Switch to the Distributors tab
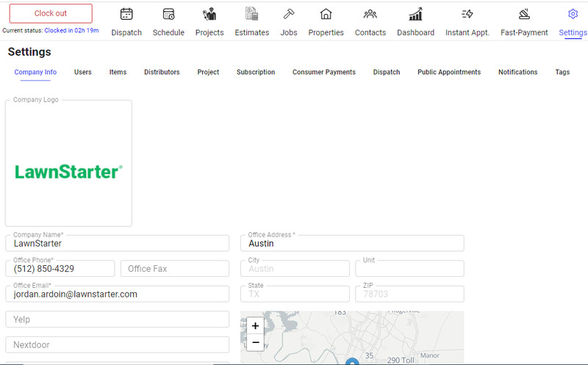 [x=162, y=72]
